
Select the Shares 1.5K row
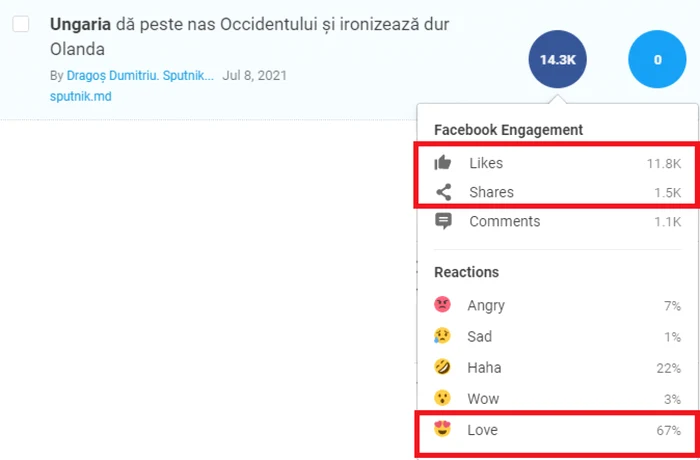558,192
